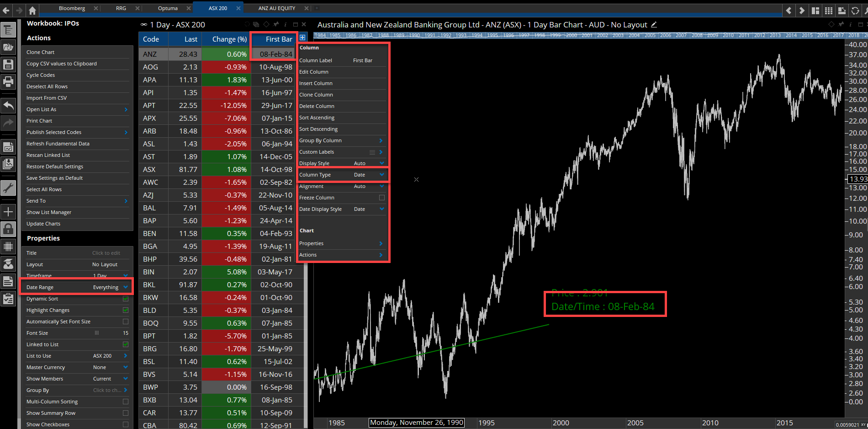
Task: Adjust the Font Size slider
Action: [x=97, y=333]
